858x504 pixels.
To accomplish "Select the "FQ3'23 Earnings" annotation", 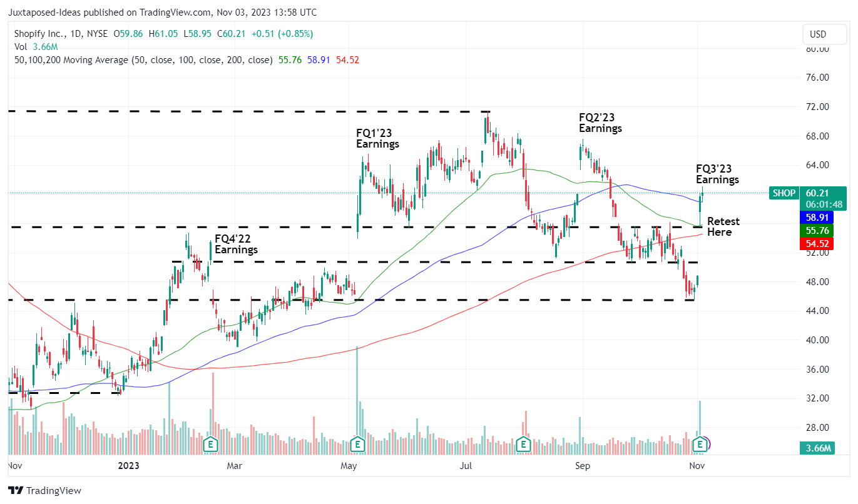I will pos(717,174).
